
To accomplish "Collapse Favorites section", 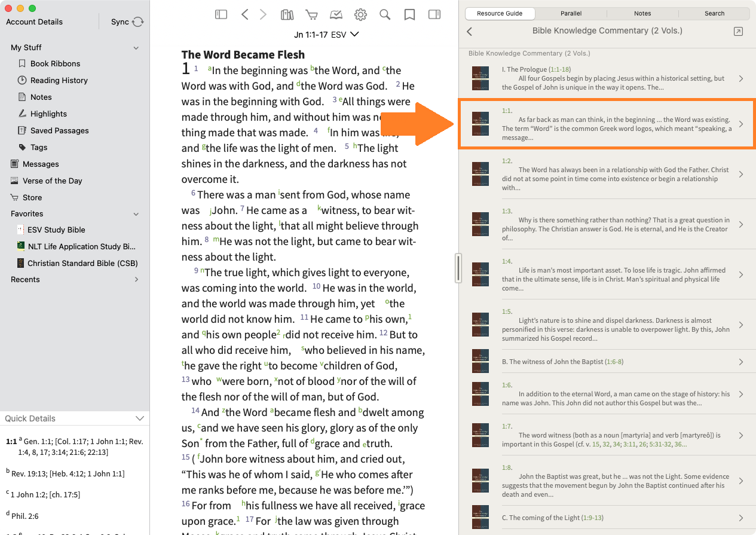I will click(136, 214).
